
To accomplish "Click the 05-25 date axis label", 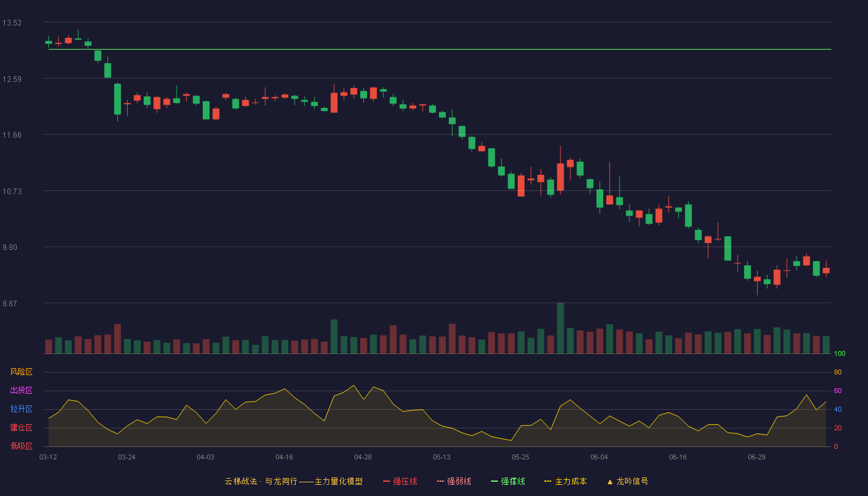I will coord(520,457).
